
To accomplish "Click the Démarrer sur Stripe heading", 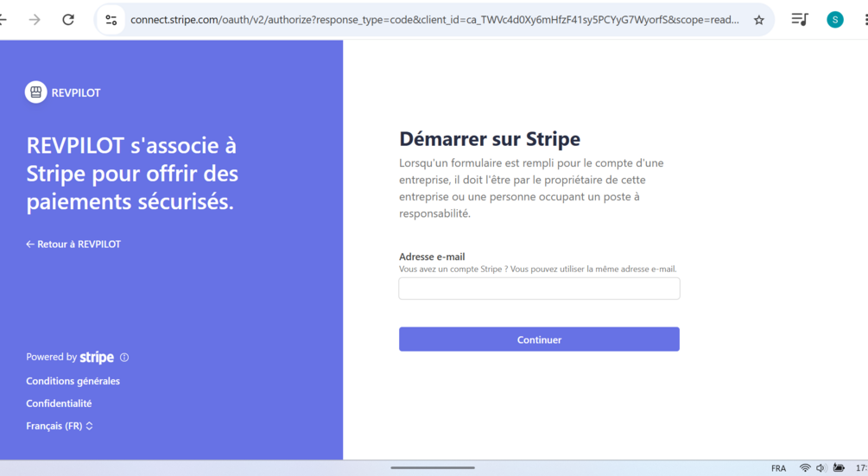I will (x=490, y=139).
